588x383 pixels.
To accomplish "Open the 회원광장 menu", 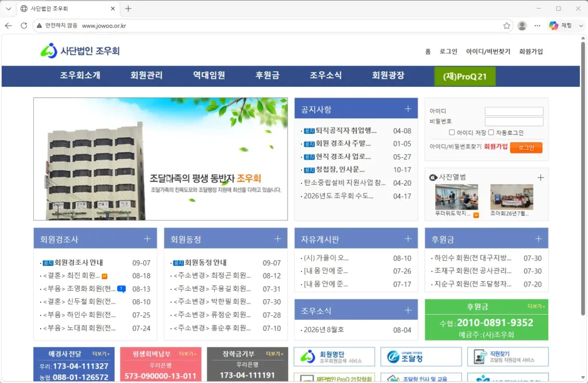I will click(388, 75).
